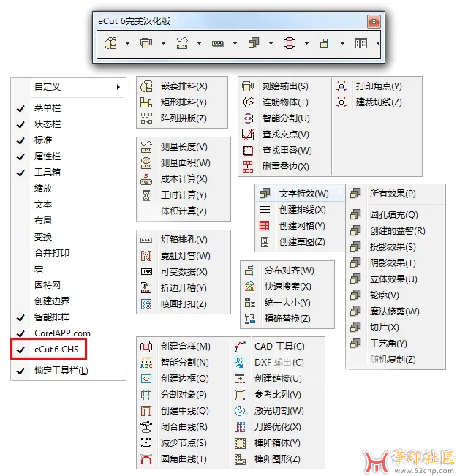Close the eCut 6完美汉化版 toolbar window

click(374, 21)
